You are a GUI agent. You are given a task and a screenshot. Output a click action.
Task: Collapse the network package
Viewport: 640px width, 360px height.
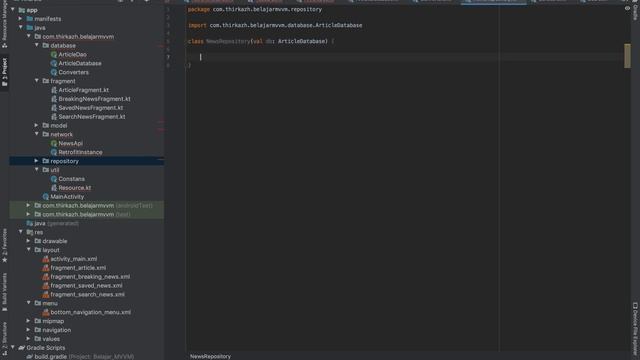point(36,134)
